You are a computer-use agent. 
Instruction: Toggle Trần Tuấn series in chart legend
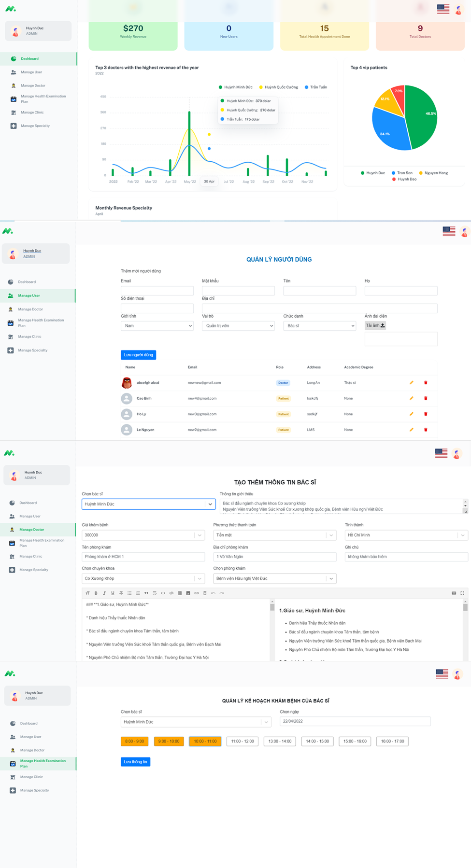(316, 87)
